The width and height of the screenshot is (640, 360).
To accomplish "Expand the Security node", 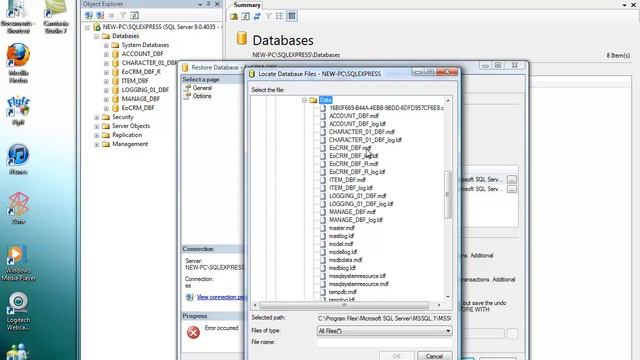I will click(x=97, y=117).
